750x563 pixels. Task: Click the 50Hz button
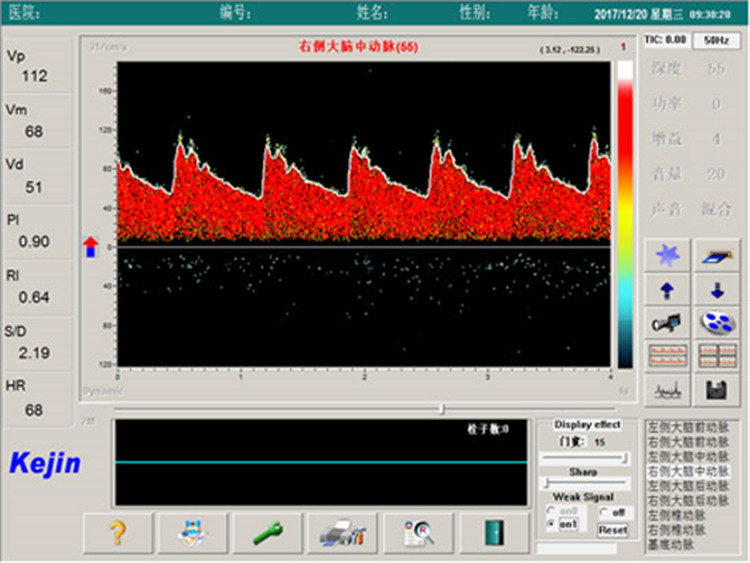click(715, 40)
